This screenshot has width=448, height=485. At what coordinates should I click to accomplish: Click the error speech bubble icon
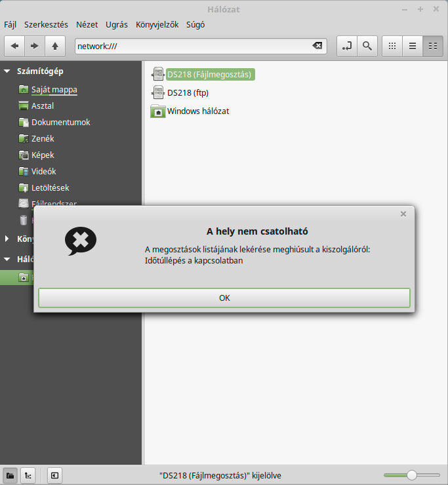pos(81,241)
